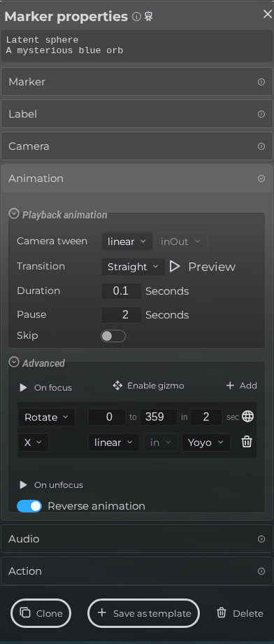Click Enable gizmo label
Screen dimensions: 274x644
(x=155, y=386)
